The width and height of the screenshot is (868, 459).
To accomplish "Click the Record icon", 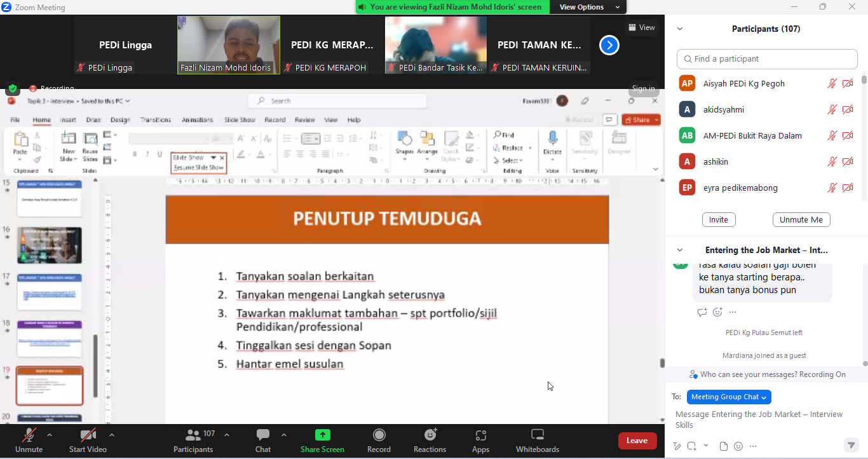I will 379,435.
